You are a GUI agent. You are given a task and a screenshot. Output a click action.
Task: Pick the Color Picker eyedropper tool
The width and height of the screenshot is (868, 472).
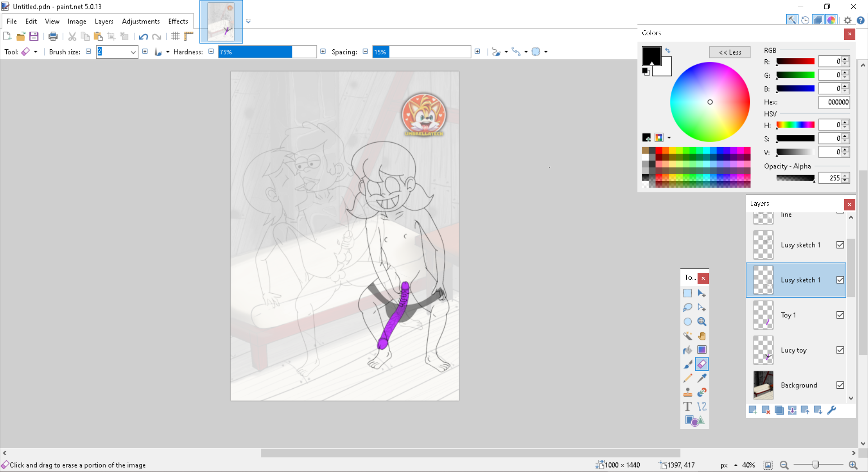point(702,378)
